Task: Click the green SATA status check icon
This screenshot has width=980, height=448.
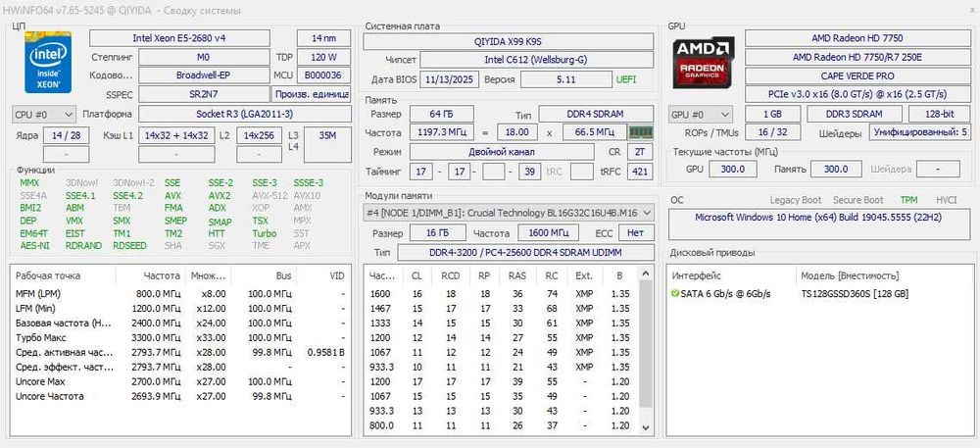Action: pos(674,294)
